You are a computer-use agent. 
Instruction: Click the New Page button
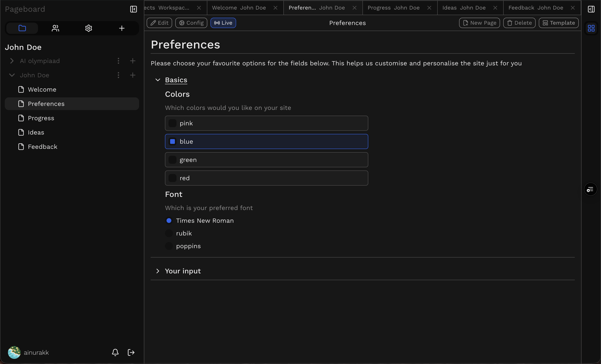tap(479, 23)
